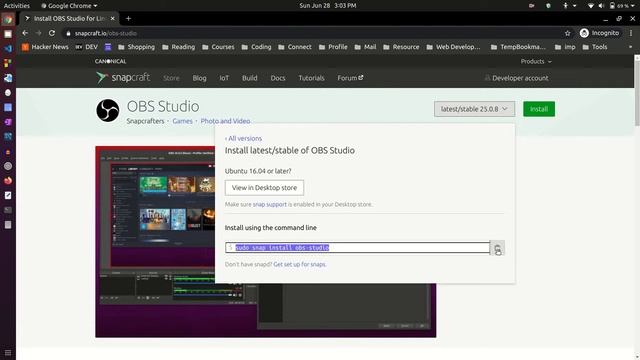Reload the page with the refresh icon
Screen dimensions: 640x360
(52, 33)
